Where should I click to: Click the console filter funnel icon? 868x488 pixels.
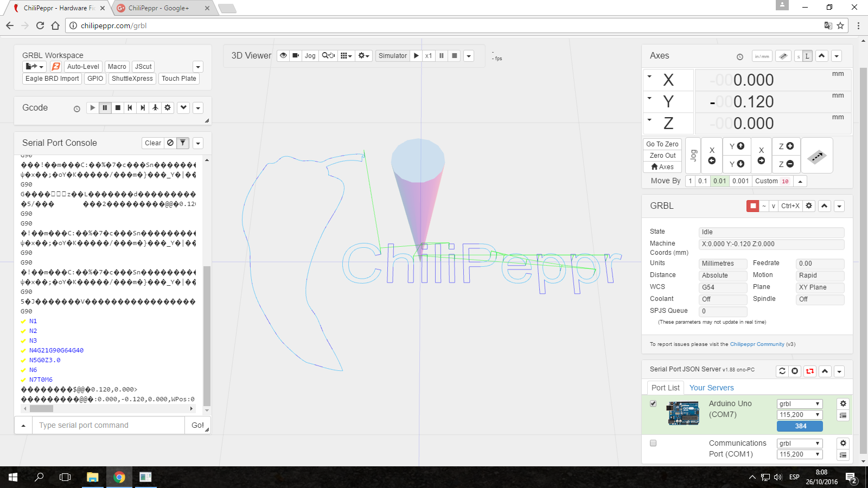[183, 143]
